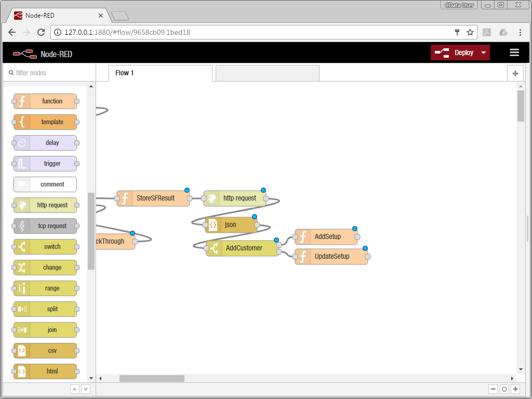The height and width of the screenshot is (399, 532).
Task: Click the palette vertical scrollbar thumb
Action: [91, 231]
